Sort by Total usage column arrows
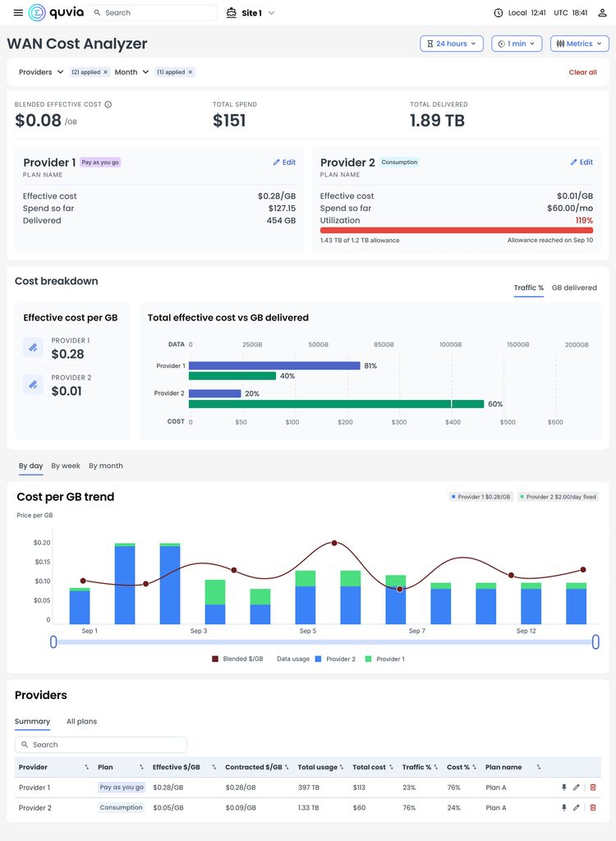The height and width of the screenshot is (841, 616). click(x=342, y=768)
